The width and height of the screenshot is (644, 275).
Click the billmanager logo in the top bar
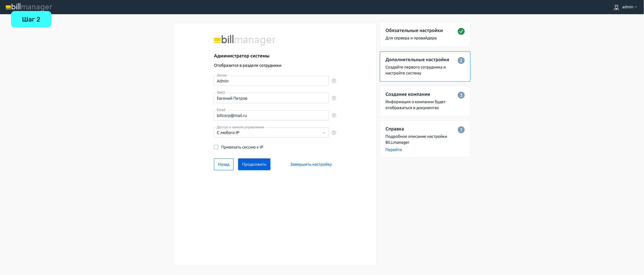29,7
